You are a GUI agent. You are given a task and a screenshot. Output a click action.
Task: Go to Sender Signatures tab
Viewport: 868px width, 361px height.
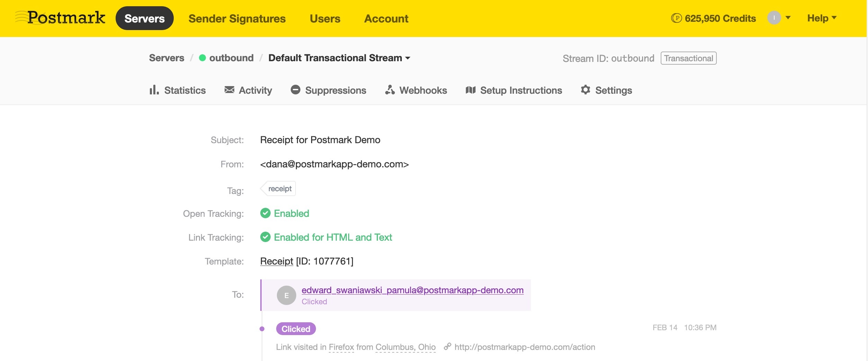pos(237,18)
